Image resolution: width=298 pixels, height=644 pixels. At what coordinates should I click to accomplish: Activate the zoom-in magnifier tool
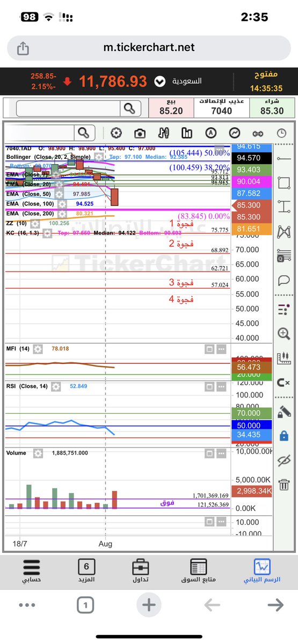coord(284,334)
